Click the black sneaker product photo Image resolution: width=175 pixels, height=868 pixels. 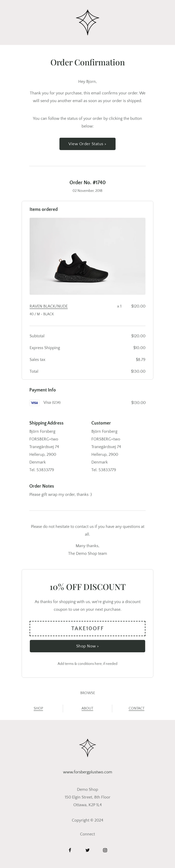pos(87,256)
